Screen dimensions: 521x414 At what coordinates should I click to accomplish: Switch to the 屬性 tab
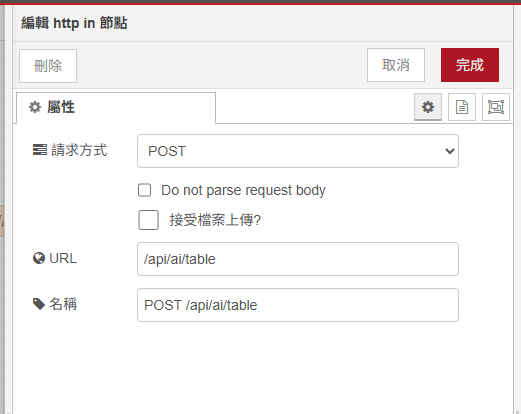click(x=116, y=108)
